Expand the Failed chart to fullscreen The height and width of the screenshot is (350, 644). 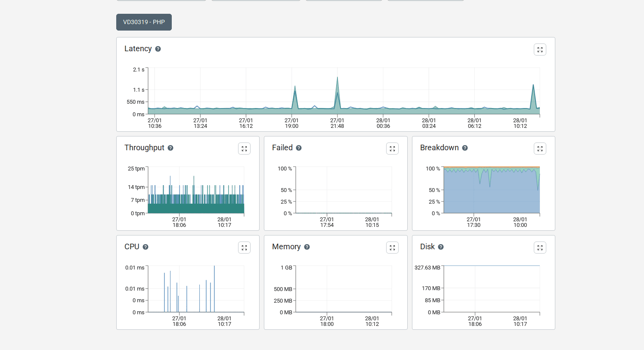tap(392, 149)
